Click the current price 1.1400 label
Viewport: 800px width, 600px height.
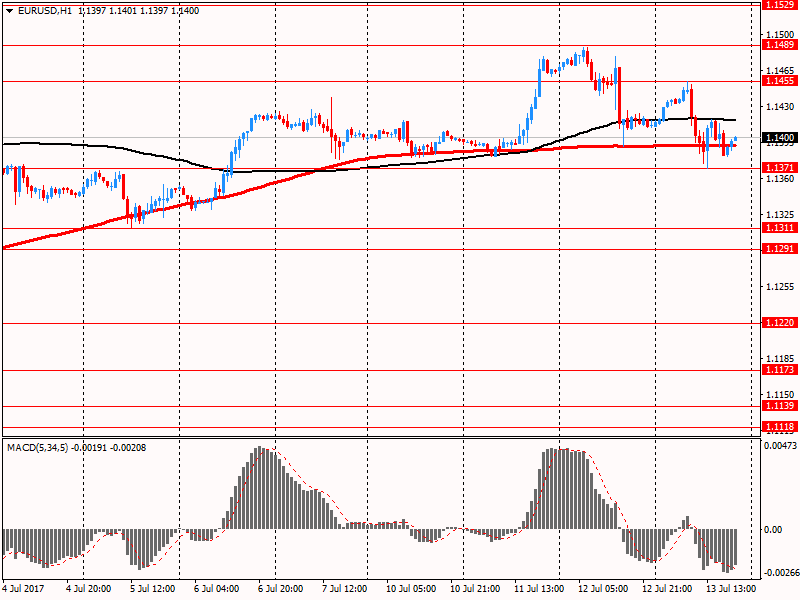click(780, 137)
